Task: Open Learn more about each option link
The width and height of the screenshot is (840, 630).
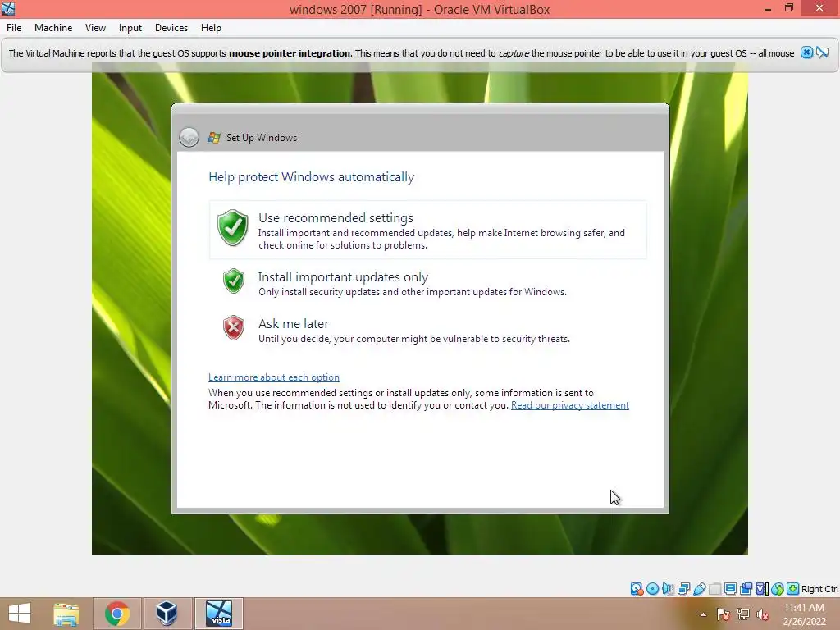Action: (x=274, y=377)
